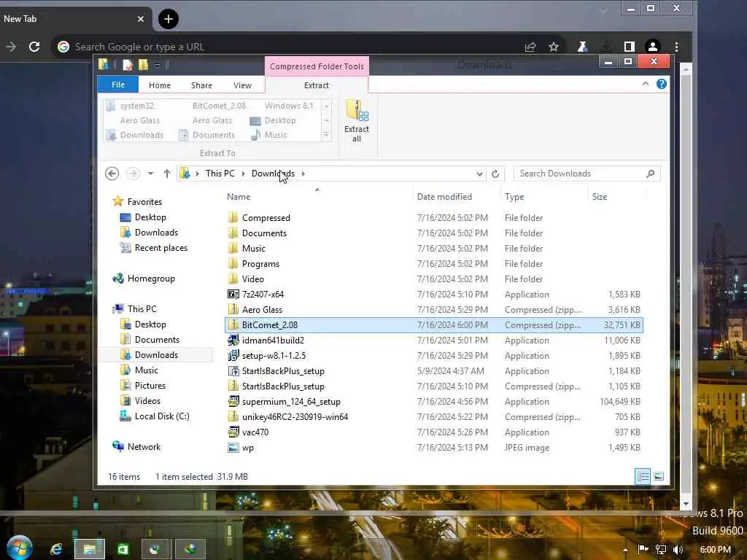Click the search magnifier icon
The image size is (747, 560).
coord(650,174)
